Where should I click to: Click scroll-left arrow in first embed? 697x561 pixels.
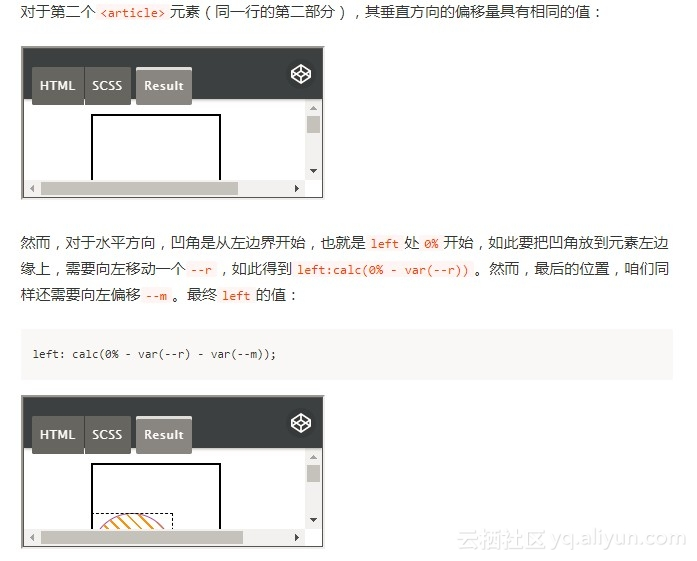pos(32,188)
